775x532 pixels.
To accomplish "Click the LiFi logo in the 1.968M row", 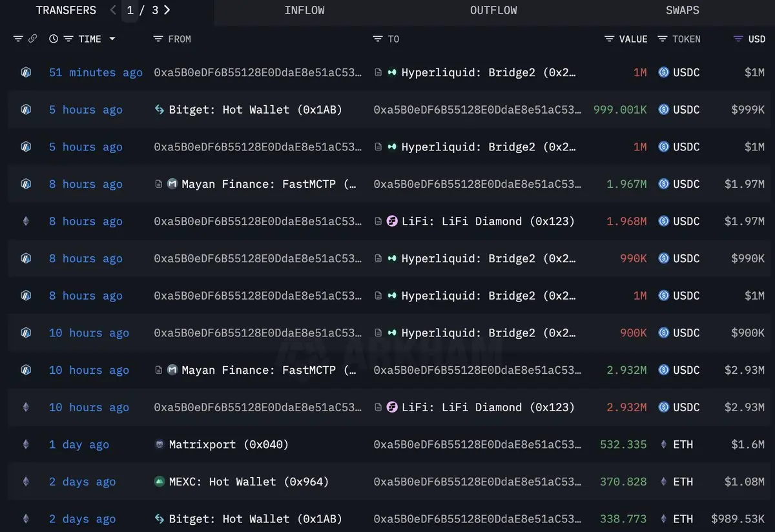I will pyautogui.click(x=392, y=221).
